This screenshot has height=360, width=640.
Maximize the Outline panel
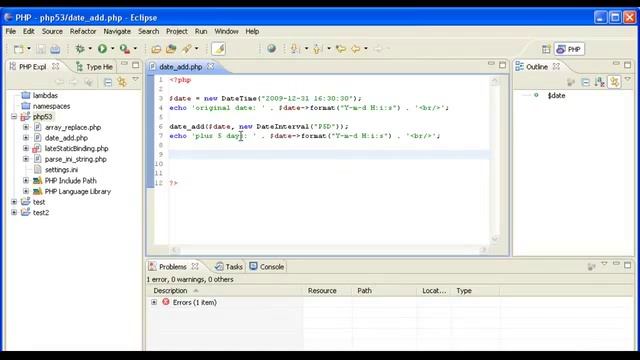[x=627, y=64]
